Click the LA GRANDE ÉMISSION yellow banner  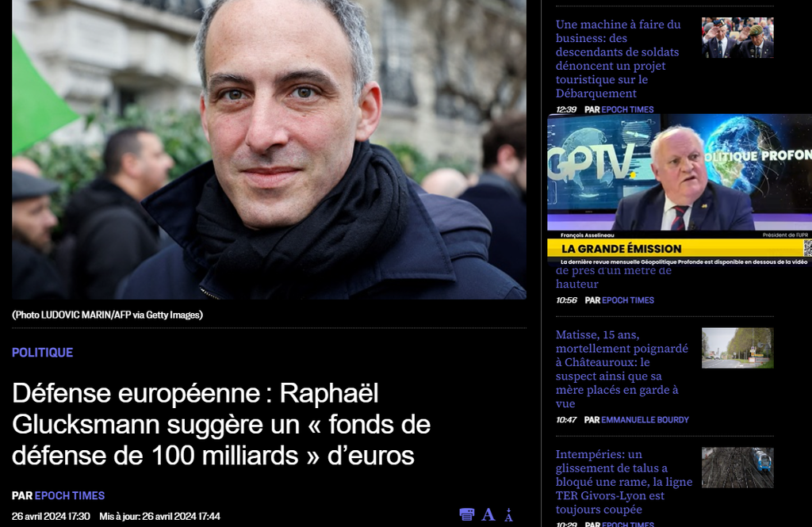click(x=676, y=249)
